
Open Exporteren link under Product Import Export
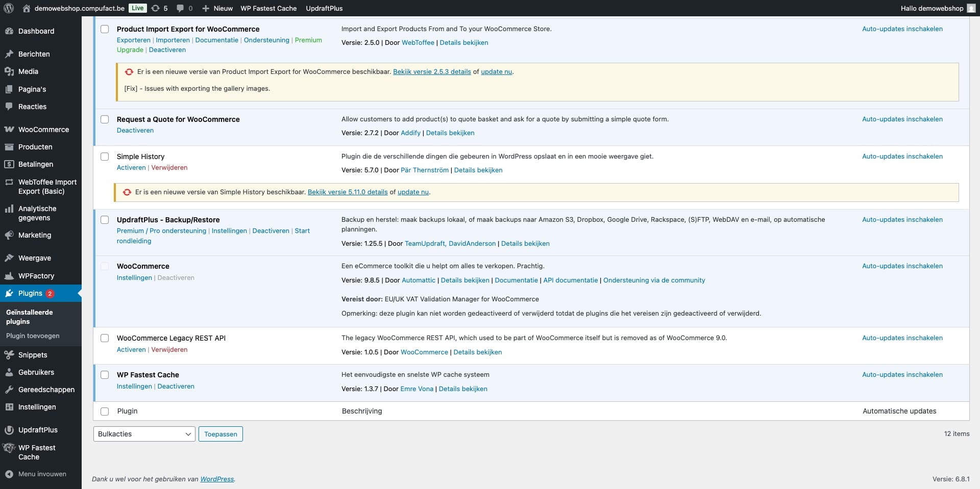[134, 40]
